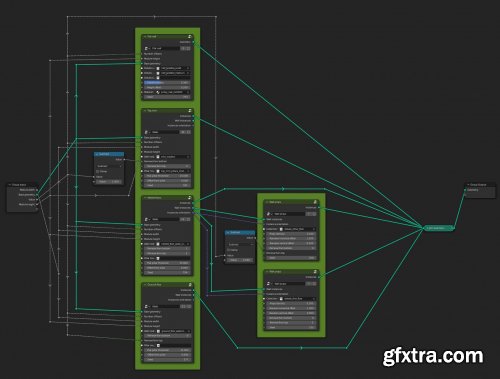Collapse the lower Wall props node
This screenshot has height=379, width=500.
tap(267, 272)
